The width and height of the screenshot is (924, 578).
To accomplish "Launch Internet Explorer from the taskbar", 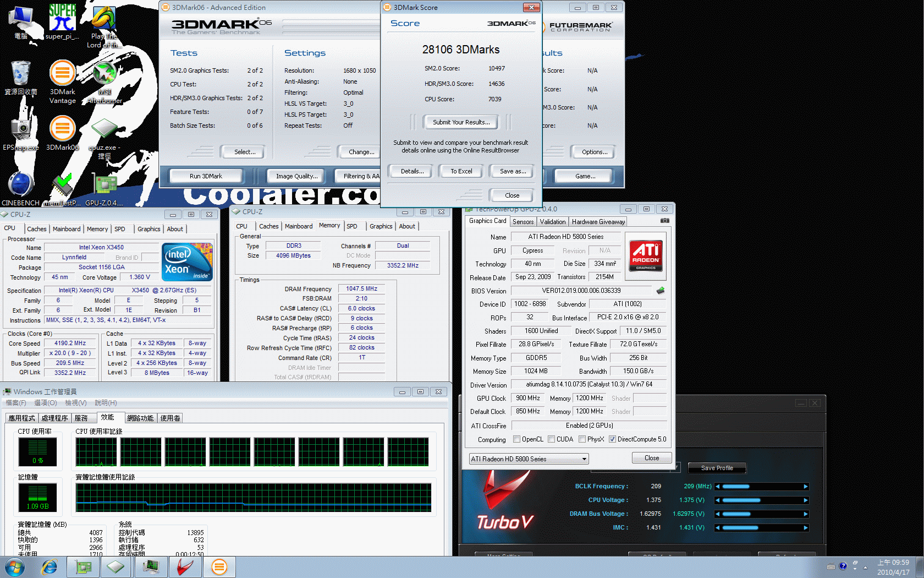I will (50, 567).
